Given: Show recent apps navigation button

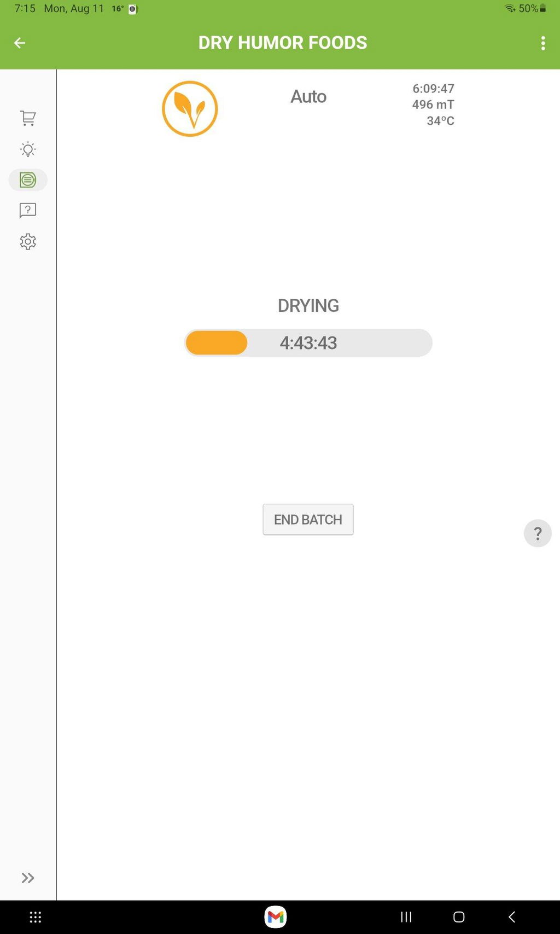Looking at the screenshot, I should 406,917.
